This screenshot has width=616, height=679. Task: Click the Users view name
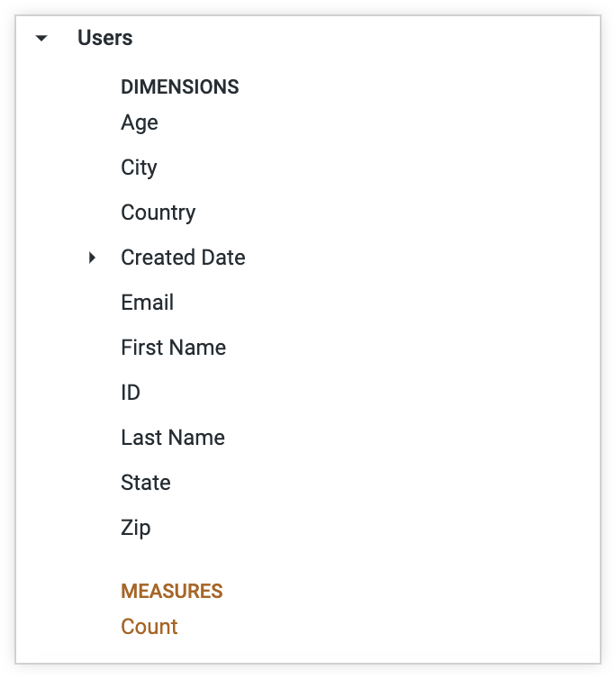click(x=104, y=38)
